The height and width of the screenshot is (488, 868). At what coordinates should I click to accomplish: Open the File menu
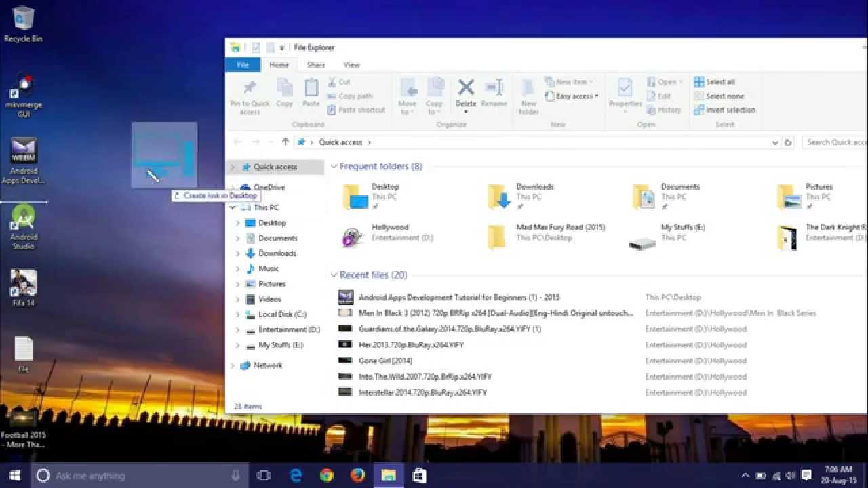[242, 64]
